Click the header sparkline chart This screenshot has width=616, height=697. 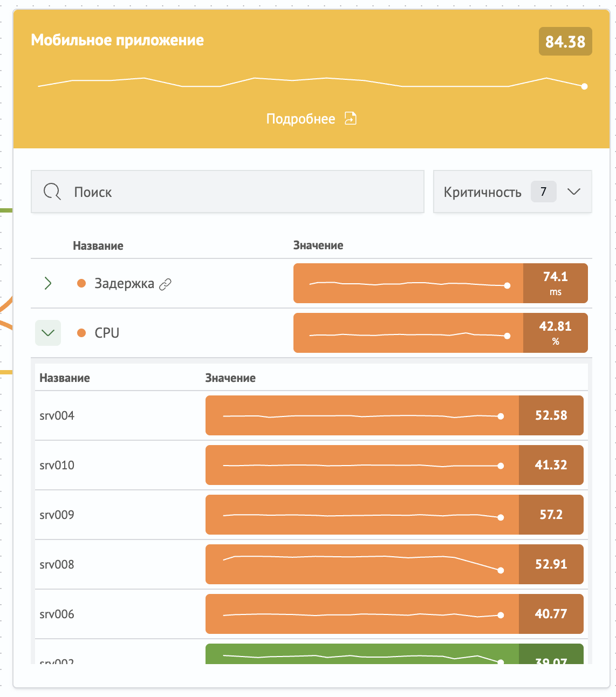313,83
